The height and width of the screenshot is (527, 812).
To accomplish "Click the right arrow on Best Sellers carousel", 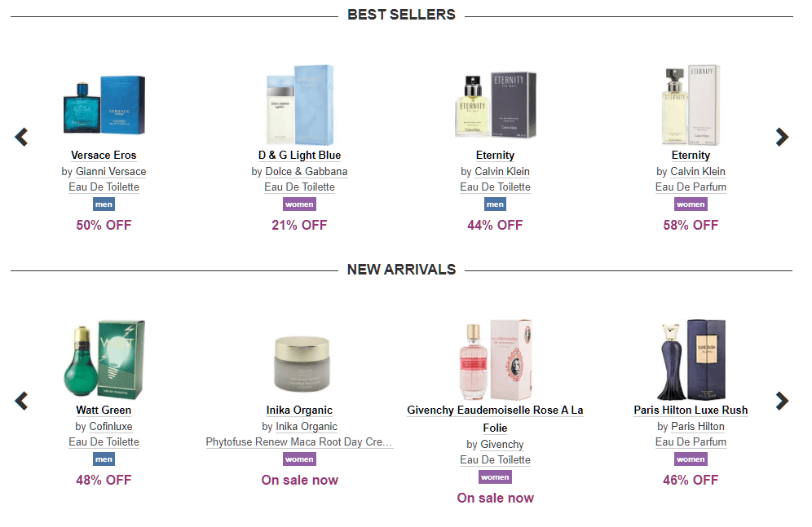I will (x=782, y=137).
